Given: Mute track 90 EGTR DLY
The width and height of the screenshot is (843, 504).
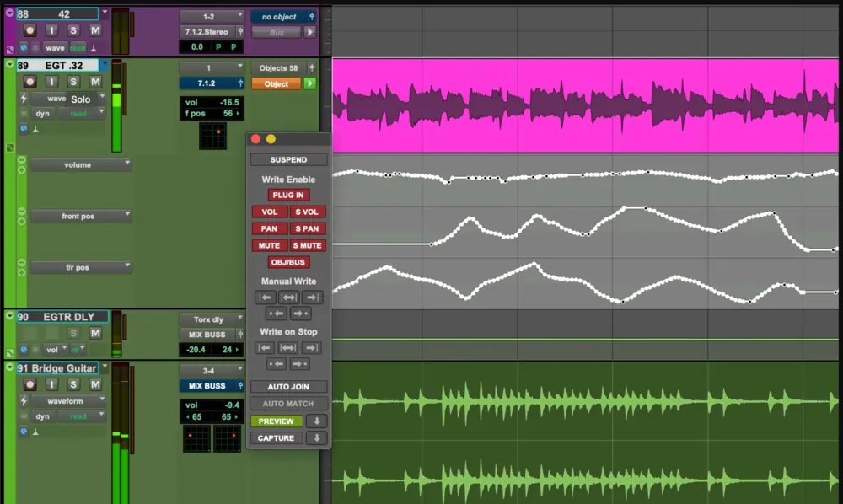Looking at the screenshot, I should pyautogui.click(x=95, y=333).
